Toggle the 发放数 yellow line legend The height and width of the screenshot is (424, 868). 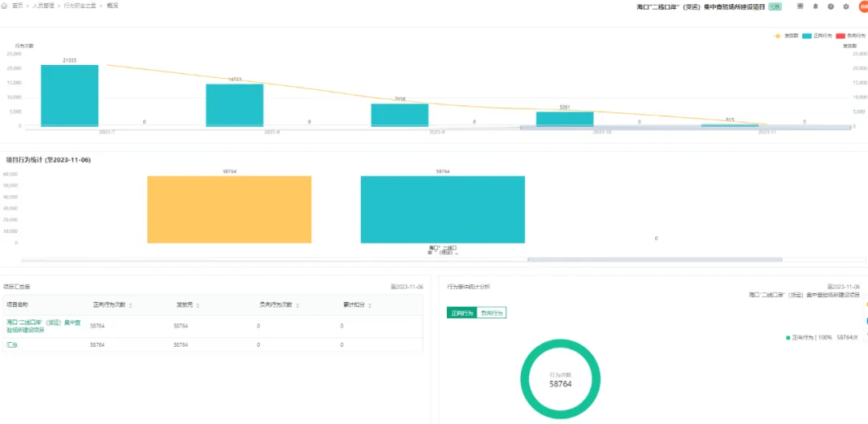point(786,36)
